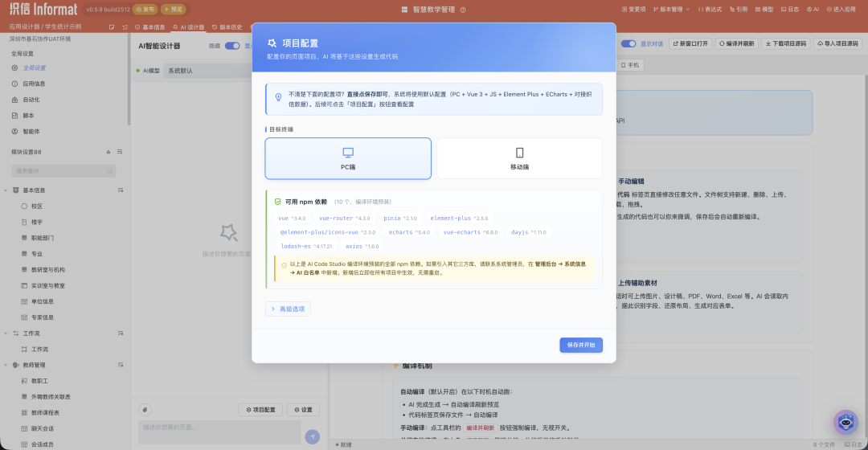Viewport: 868px width, 450px height.
Task: Open the AI assistant robot icon
Action: tap(845, 423)
